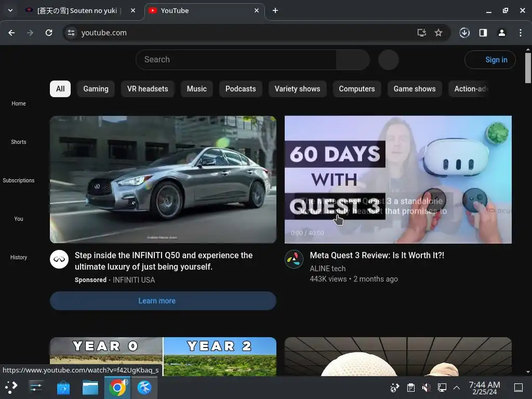Open the KDE application launcher
Viewport: 532px width, 399px height.
11,388
